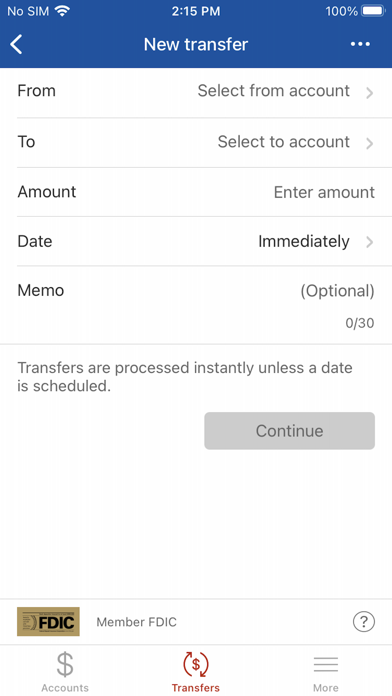The width and height of the screenshot is (392, 696).
Task: Tap the back arrow icon
Action: pos(16,44)
